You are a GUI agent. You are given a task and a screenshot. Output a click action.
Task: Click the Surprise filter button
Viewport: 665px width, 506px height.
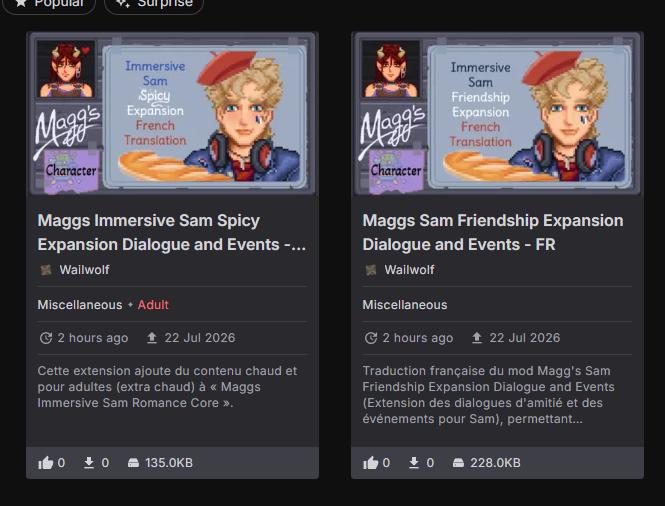click(x=154, y=4)
